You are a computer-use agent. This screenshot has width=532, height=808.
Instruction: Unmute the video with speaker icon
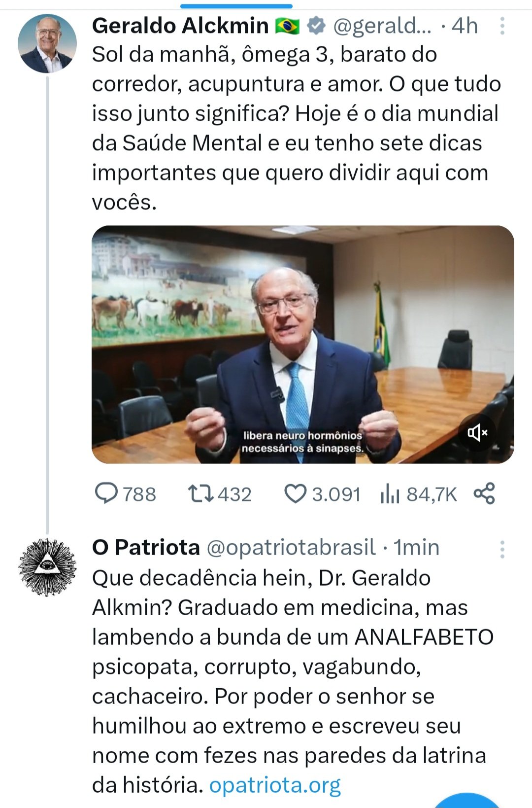click(477, 433)
